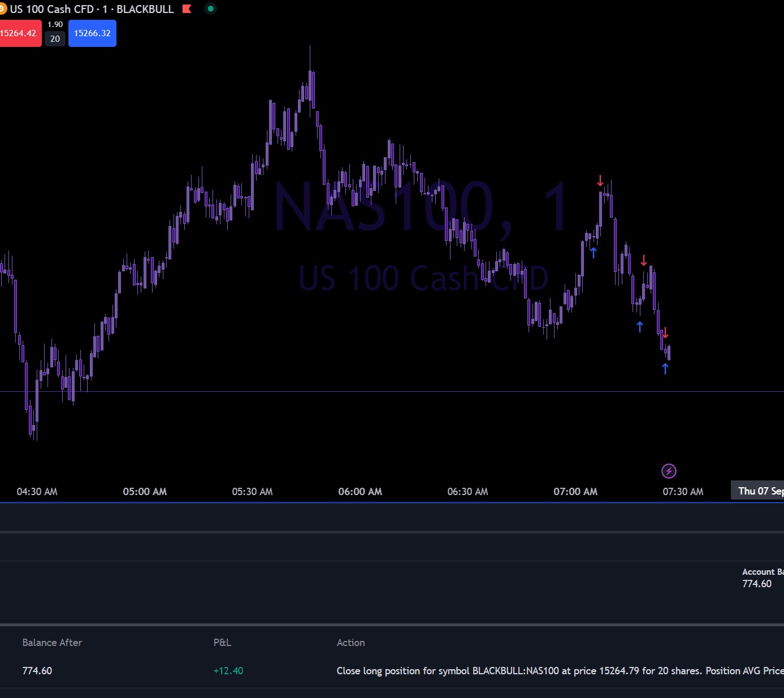Select the last blue buy arrow on the chart

click(x=665, y=369)
